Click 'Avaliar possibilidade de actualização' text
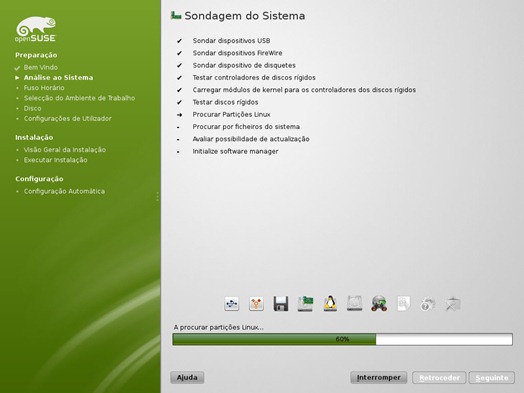The image size is (524, 393). pyautogui.click(x=251, y=139)
